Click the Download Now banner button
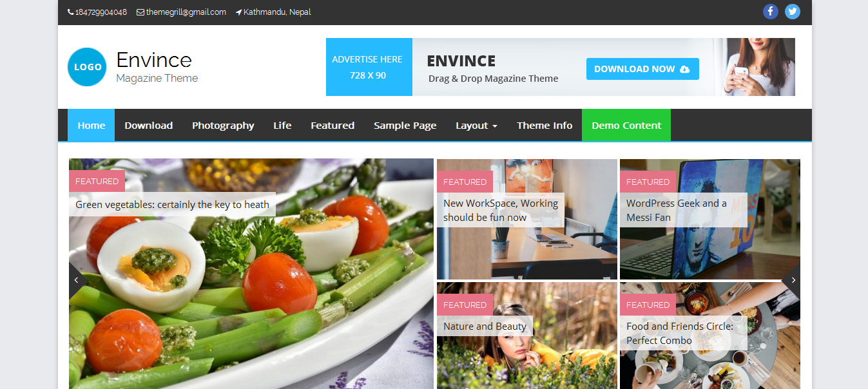This screenshot has width=868, height=389. 642,69
